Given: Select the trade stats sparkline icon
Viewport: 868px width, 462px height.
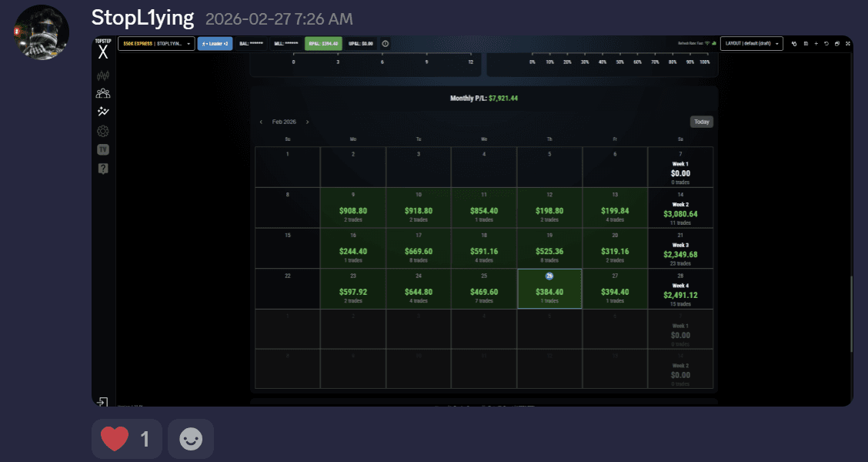Looking at the screenshot, I should pyautogui.click(x=103, y=112).
